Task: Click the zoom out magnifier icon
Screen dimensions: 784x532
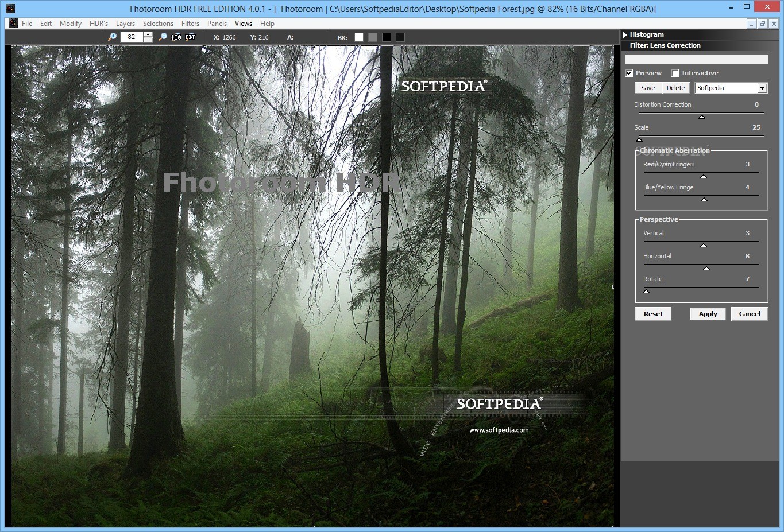Action: coord(163,37)
